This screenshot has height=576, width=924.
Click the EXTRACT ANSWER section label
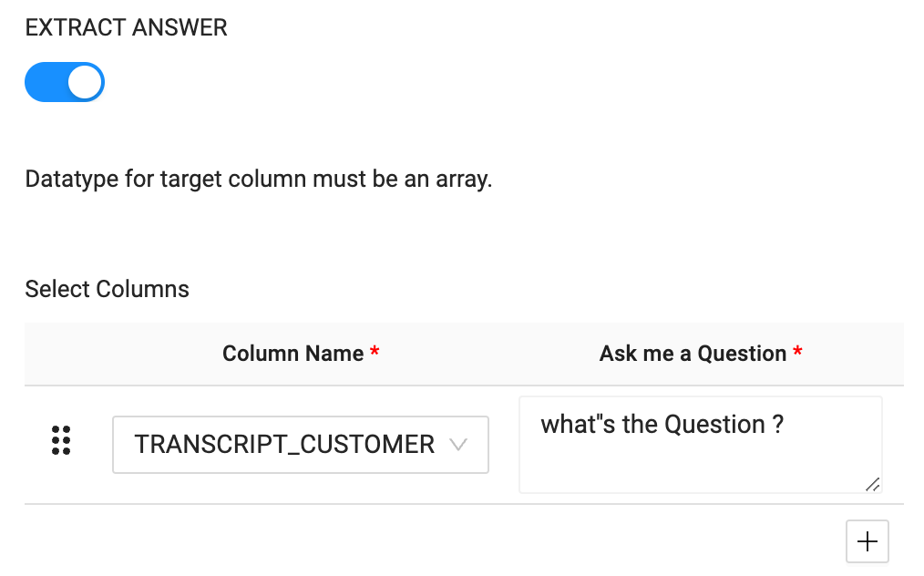pos(127,28)
